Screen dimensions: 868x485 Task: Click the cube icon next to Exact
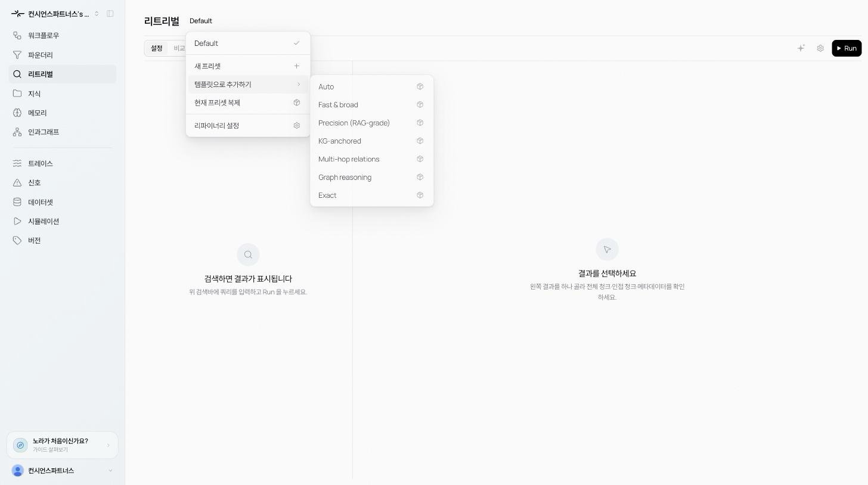click(x=420, y=195)
